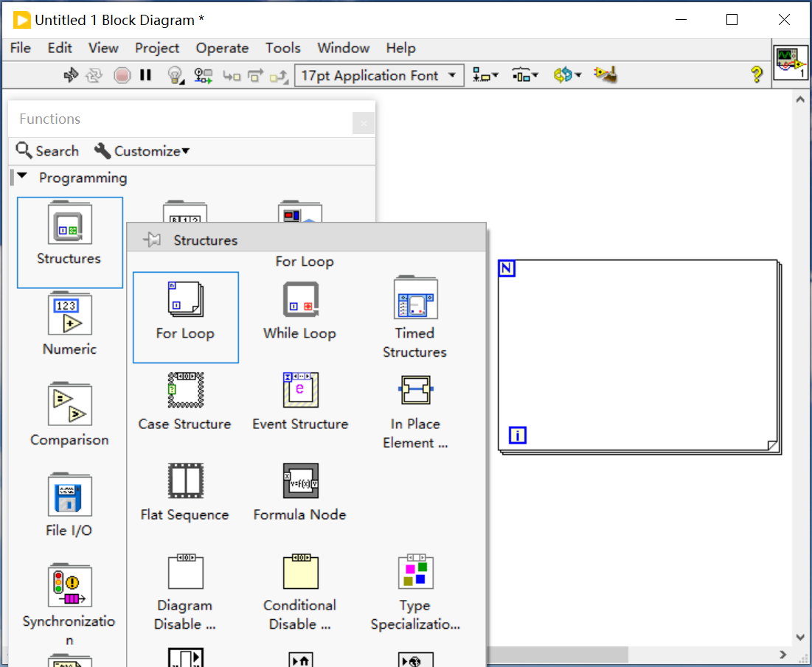The image size is (812, 667).
Task: Click the Run Continuously toolbar icon
Action: (94, 76)
